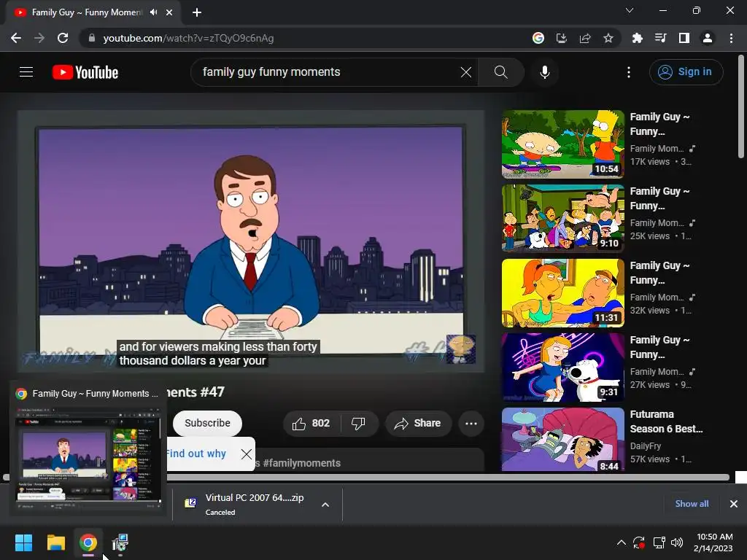
Task: Toggle the browser side panel
Action: pyautogui.click(x=684, y=38)
